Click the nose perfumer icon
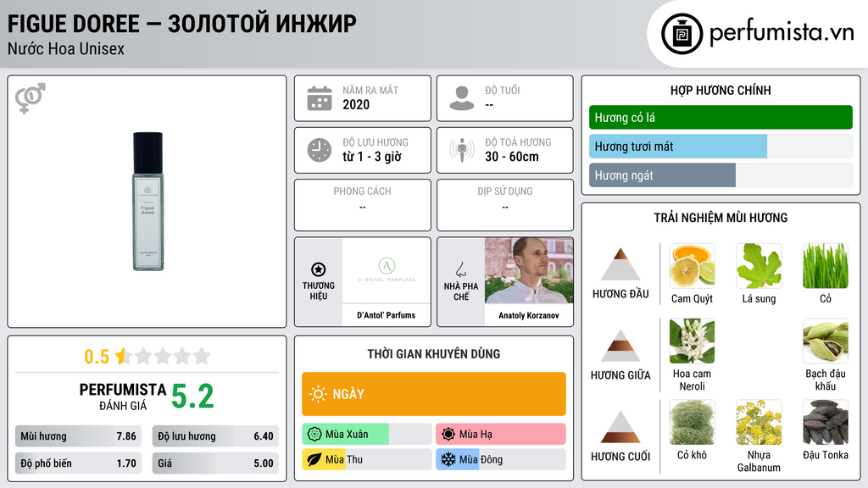 pos(460,269)
